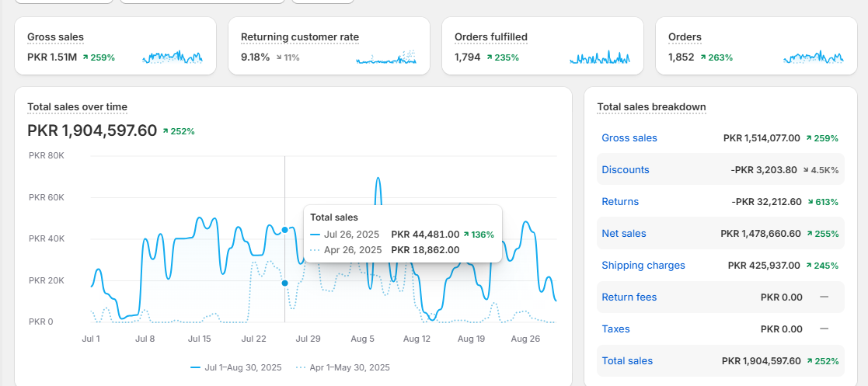Open Returns in the sales breakdown
Viewport: 868px width, 386px height.
pyautogui.click(x=620, y=202)
